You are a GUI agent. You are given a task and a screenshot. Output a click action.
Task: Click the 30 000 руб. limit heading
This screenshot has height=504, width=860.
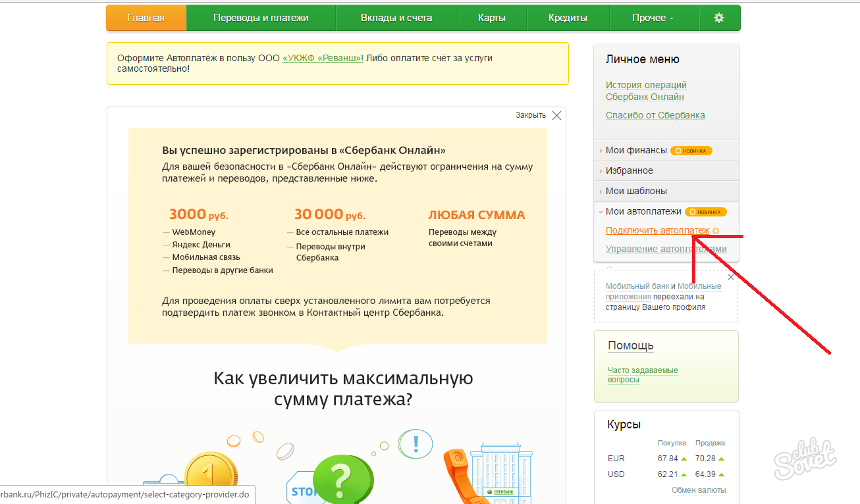330,214
